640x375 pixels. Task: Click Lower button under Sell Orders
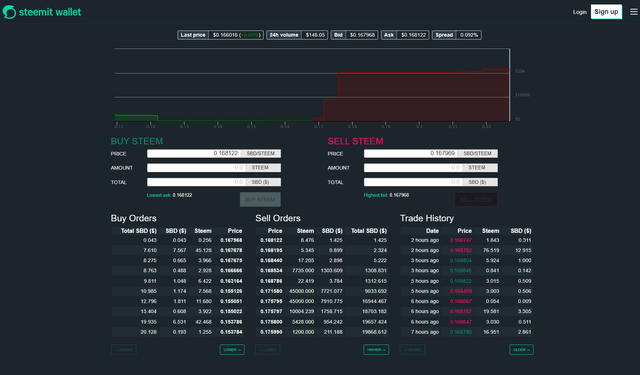pos(268,350)
